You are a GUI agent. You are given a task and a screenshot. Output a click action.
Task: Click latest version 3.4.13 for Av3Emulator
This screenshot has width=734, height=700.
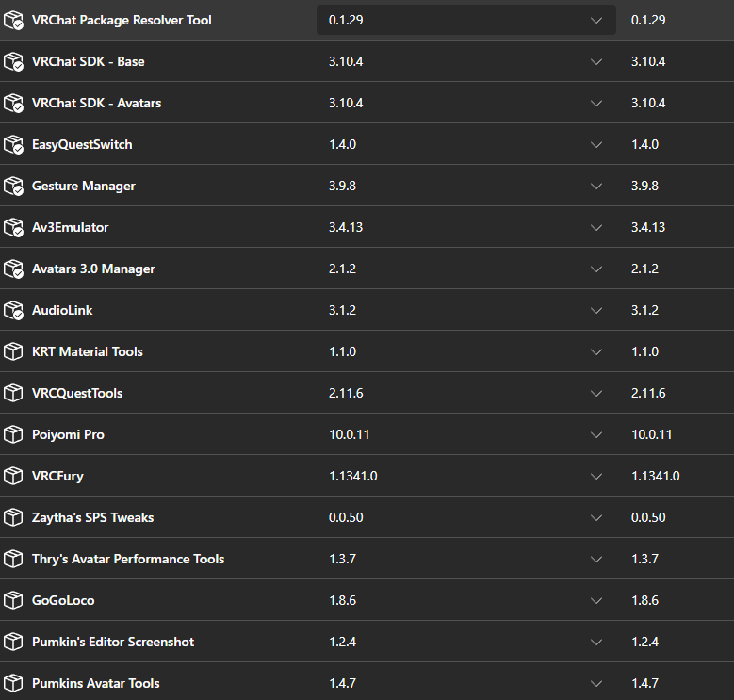coord(648,227)
